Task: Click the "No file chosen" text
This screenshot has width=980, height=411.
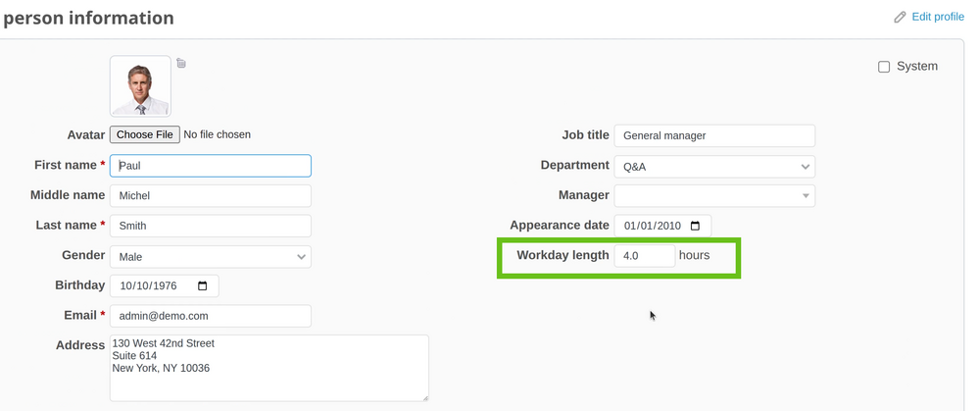Action: coord(217,134)
